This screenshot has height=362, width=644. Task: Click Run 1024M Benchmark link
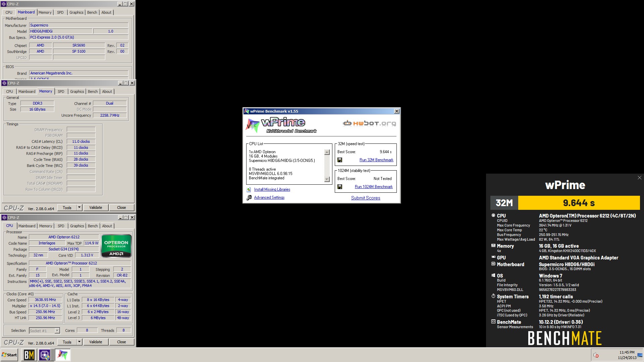[374, 187]
